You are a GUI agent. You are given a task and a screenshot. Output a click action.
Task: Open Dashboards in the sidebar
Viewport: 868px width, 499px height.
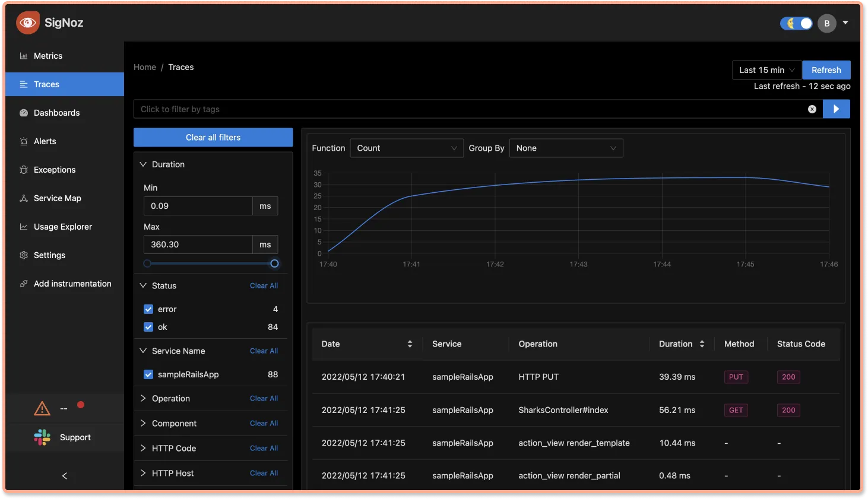coord(64,113)
